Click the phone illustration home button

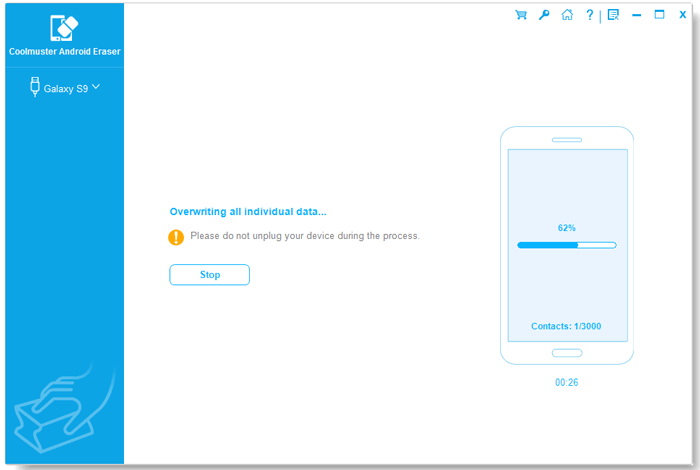point(567,353)
